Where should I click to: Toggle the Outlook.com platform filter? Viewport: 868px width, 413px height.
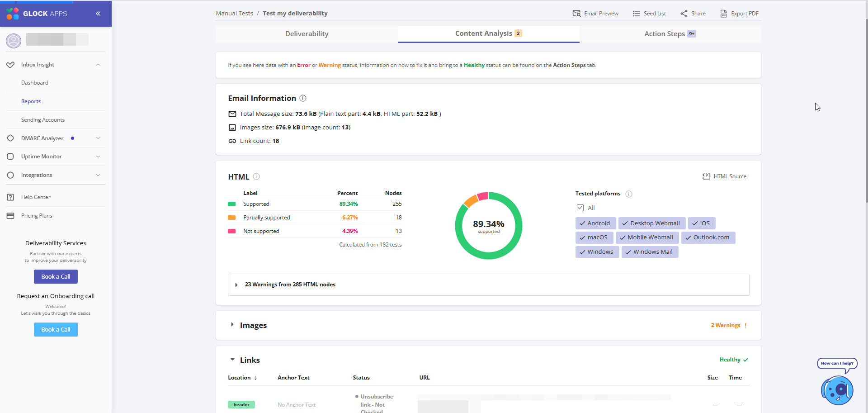tap(708, 237)
